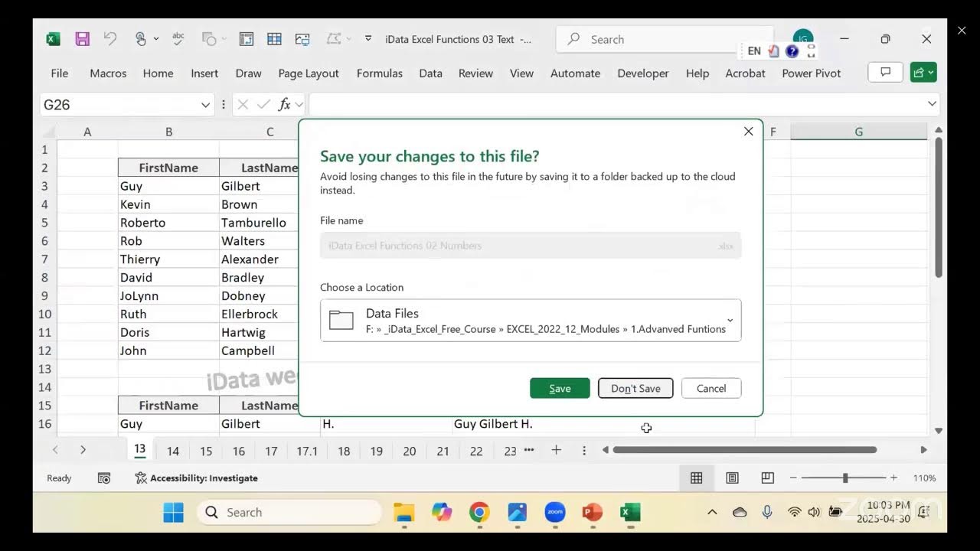Open Zoom app from the taskbar

click(554, 512)
